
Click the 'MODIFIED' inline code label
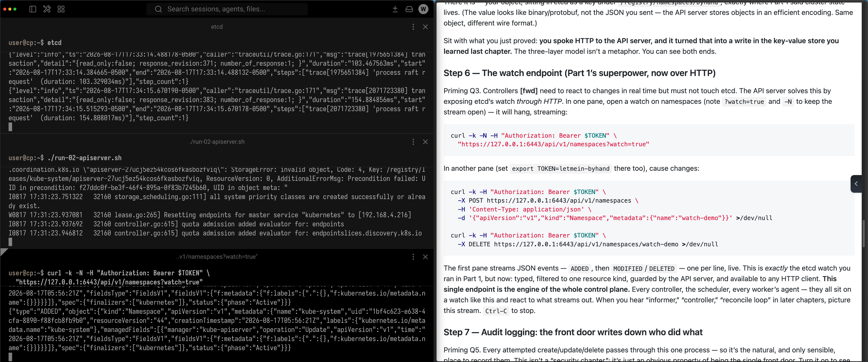(628, 269)
